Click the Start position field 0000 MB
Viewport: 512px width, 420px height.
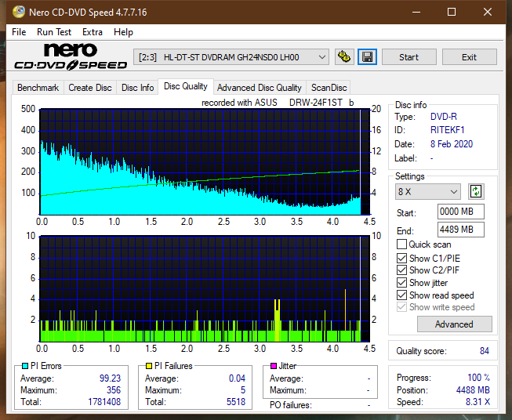(x=461, y=212)
